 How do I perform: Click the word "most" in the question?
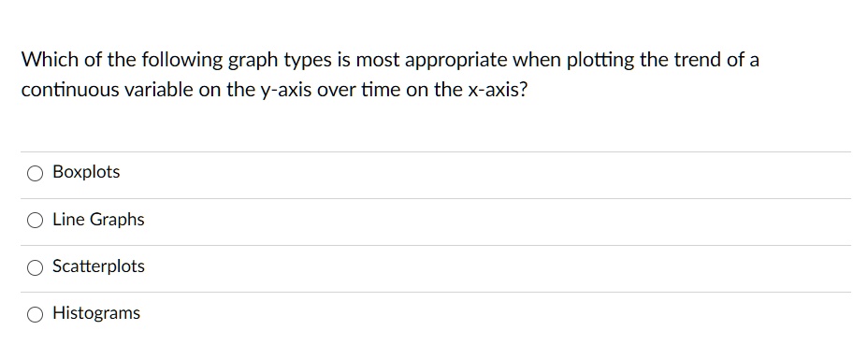(377, 60)
